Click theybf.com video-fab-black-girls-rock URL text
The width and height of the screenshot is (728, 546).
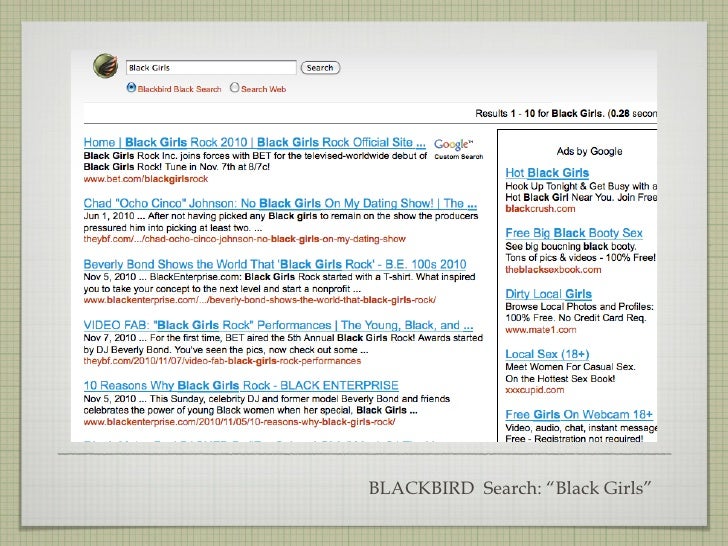[x=222, y=361]
